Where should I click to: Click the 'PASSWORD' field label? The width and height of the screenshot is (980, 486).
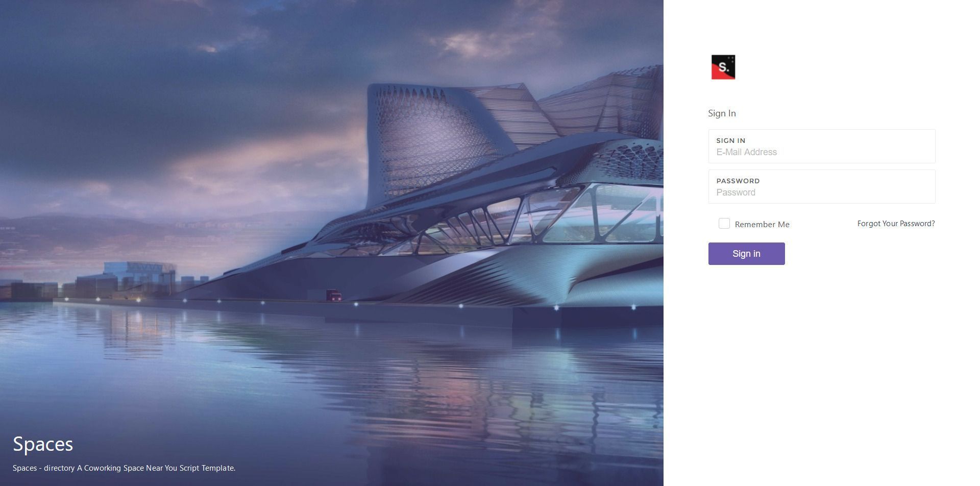[x=738, y=181]
